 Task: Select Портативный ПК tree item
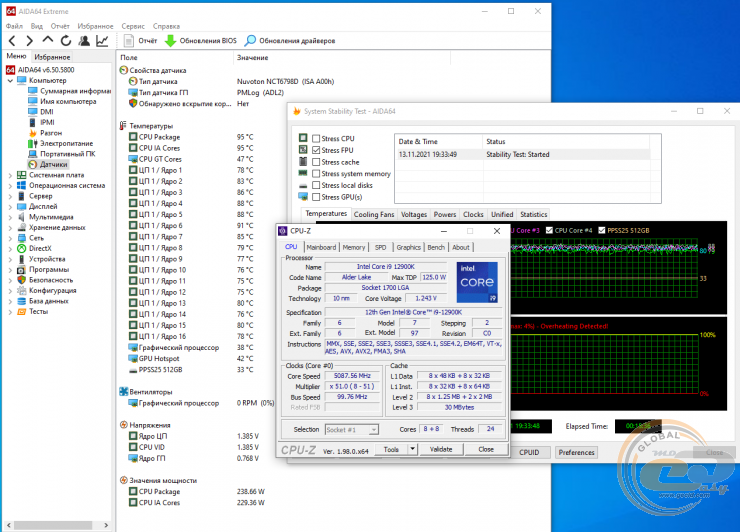[61, 153]
